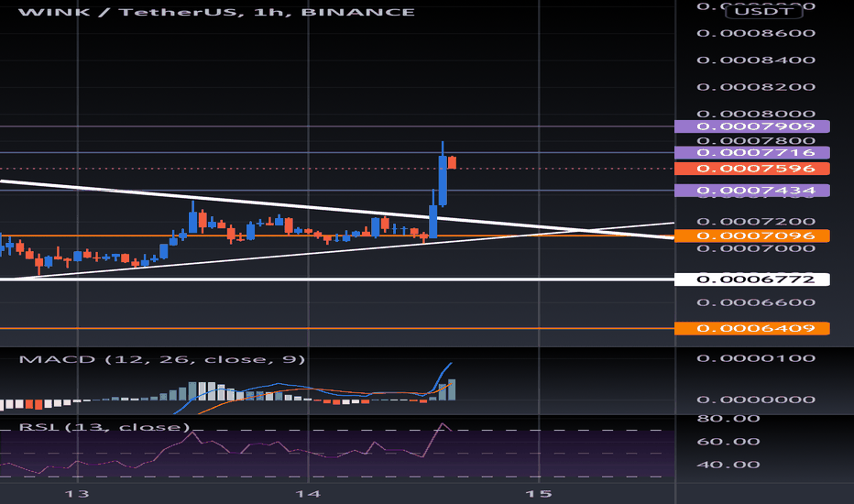Click the MACD 0.0000100 scale value
Screen dimensions: 854x504
tap(756, 358)
